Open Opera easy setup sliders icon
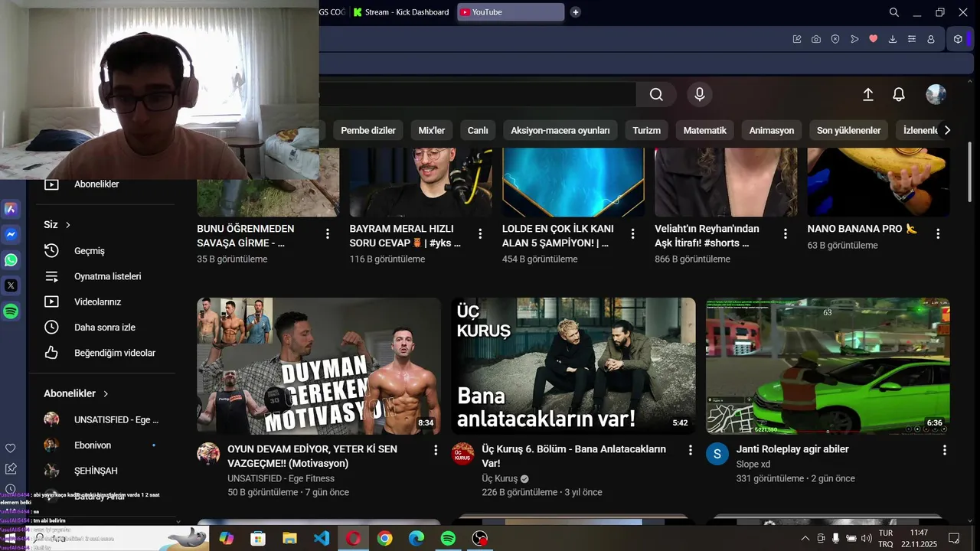 pyautogui.click(x=912, y=39)
